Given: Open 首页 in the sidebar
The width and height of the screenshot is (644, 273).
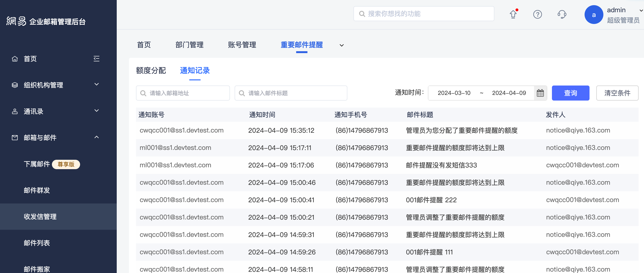Looking at the screenshot, I should tap(30, 59).
